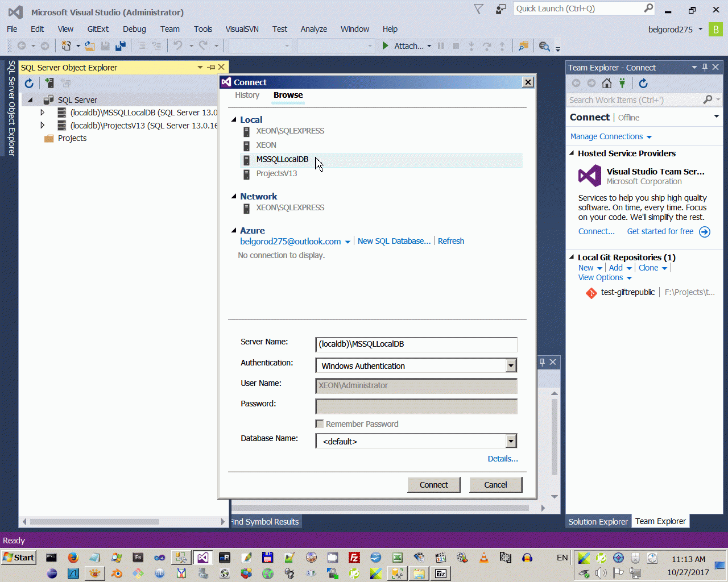Toggle auto-hide pin on SQL Server Object Explorer
This screenshot has width=728, height=582.
[x=211, y=67]
